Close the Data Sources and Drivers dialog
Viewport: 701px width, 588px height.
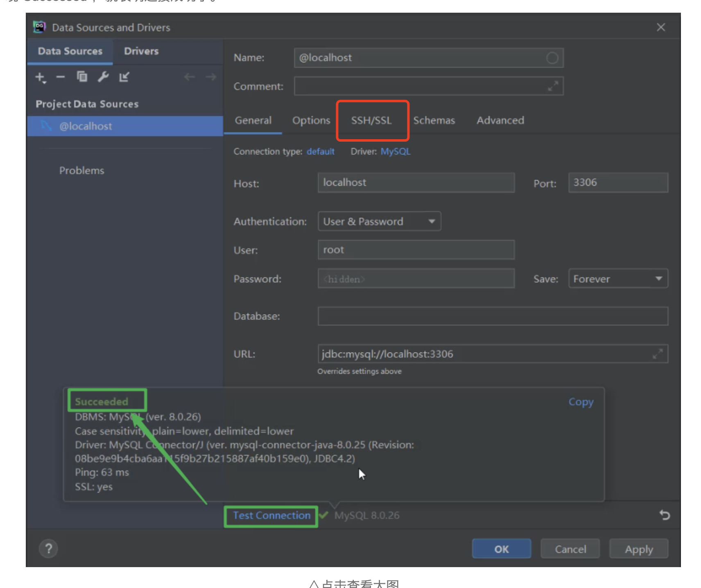coord(660,27)
